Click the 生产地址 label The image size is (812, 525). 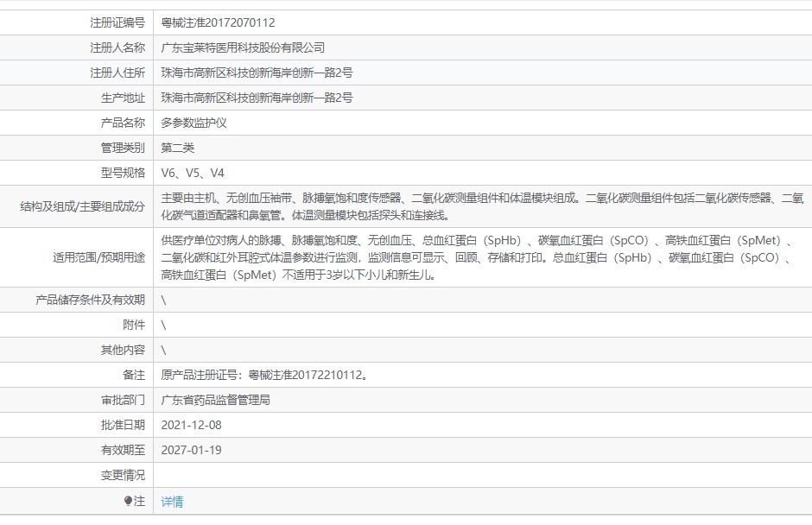[x=123, y=98]
